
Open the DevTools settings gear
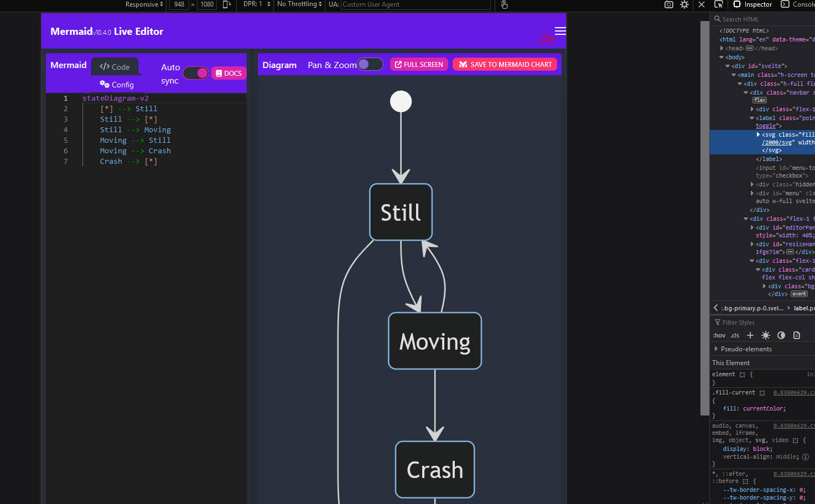(x=684, y=4)
